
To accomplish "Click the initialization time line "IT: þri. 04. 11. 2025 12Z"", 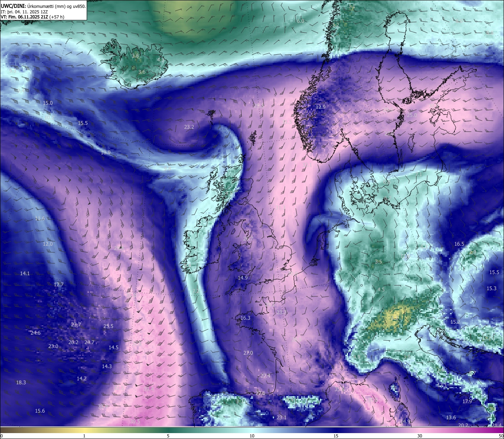I will pyautogui.click(x=24, y=12).
